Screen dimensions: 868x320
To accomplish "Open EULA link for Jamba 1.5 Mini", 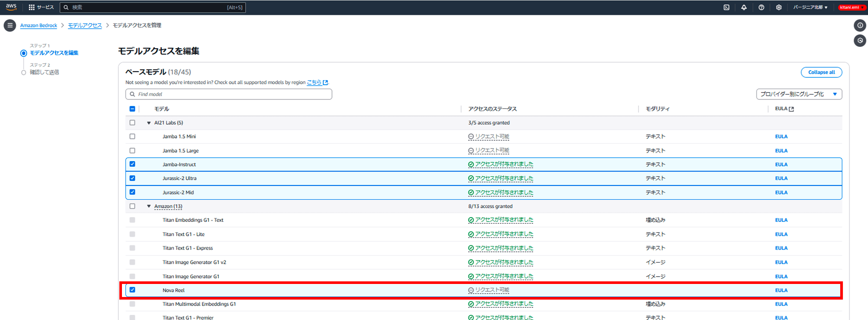I will click(x=781, y=137).
